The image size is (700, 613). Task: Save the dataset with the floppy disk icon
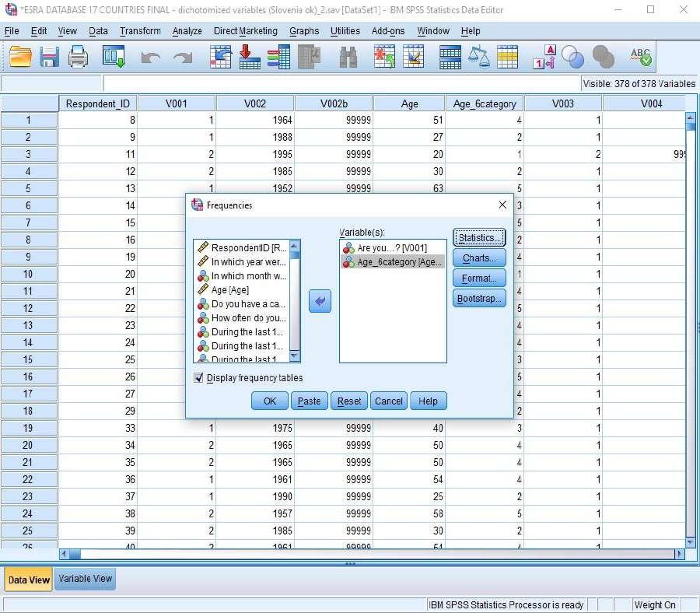(x=49, y=57)
